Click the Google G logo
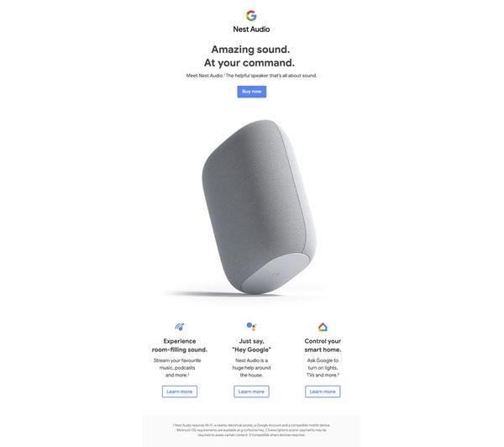Viewport: 504px width, 447px height. click(251, 15)
